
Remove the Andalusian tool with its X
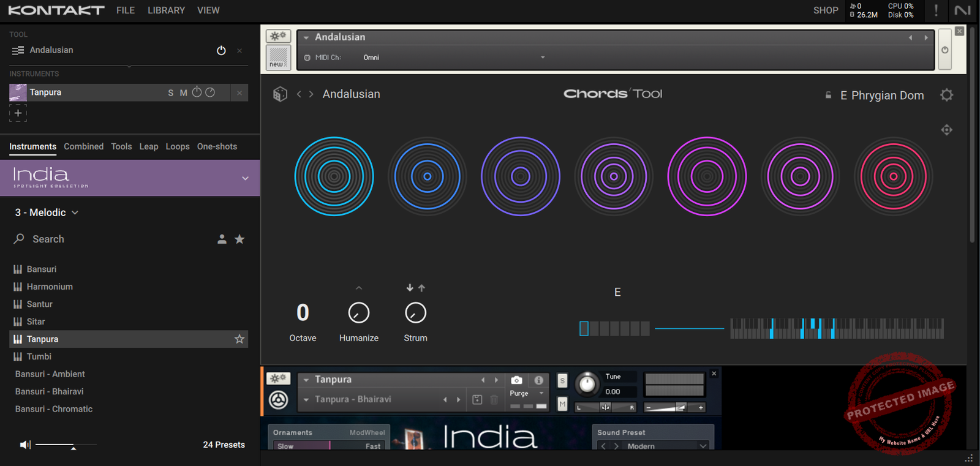(239, 51)
